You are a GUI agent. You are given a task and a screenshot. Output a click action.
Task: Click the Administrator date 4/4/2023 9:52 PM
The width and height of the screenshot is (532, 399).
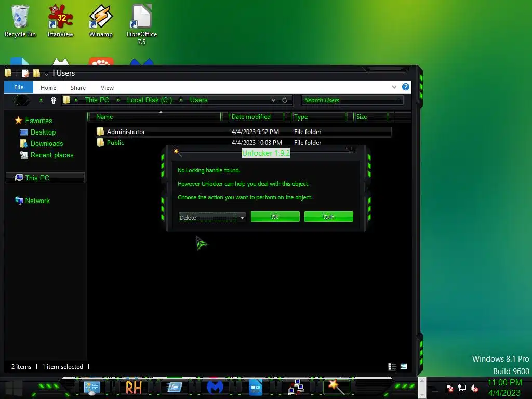pos(255,131)
